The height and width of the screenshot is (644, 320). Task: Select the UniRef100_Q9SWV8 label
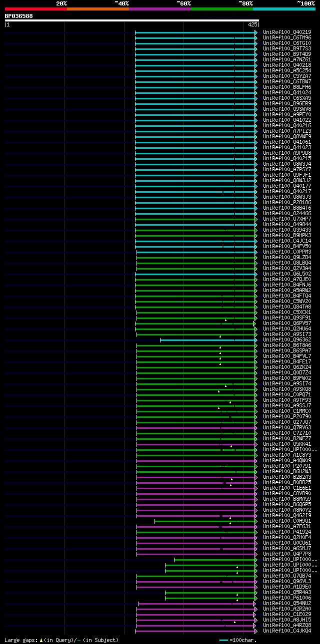click(x=287, y=109)
